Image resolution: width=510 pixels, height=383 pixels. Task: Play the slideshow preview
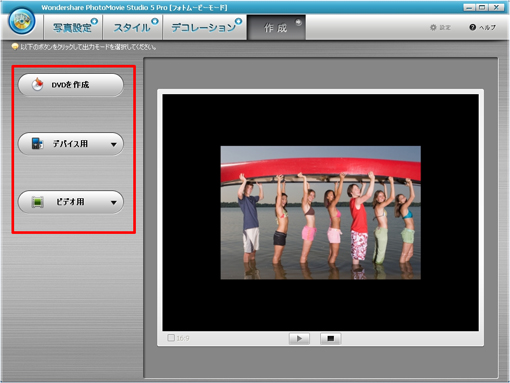pyautogui.click(x=299, y=339)
